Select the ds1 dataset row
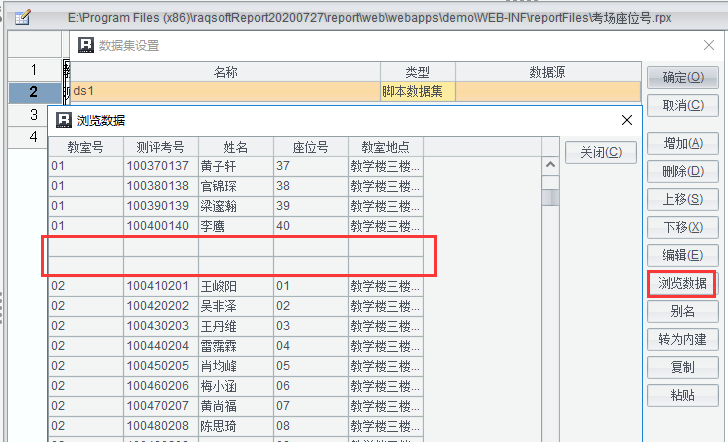The height and width of the screenshot is (442, 728). pyautogui.click(x=355, y=91)
